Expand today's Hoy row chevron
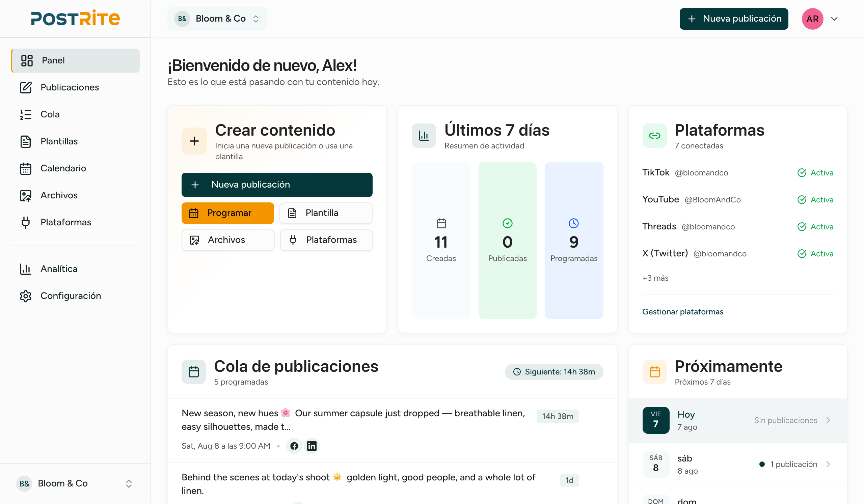The image size is (864, 504). 828,420
